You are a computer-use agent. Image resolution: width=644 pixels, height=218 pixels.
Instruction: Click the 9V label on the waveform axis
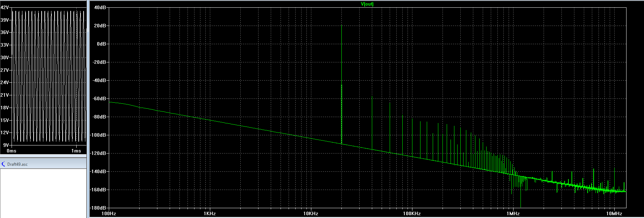point(6,145)
